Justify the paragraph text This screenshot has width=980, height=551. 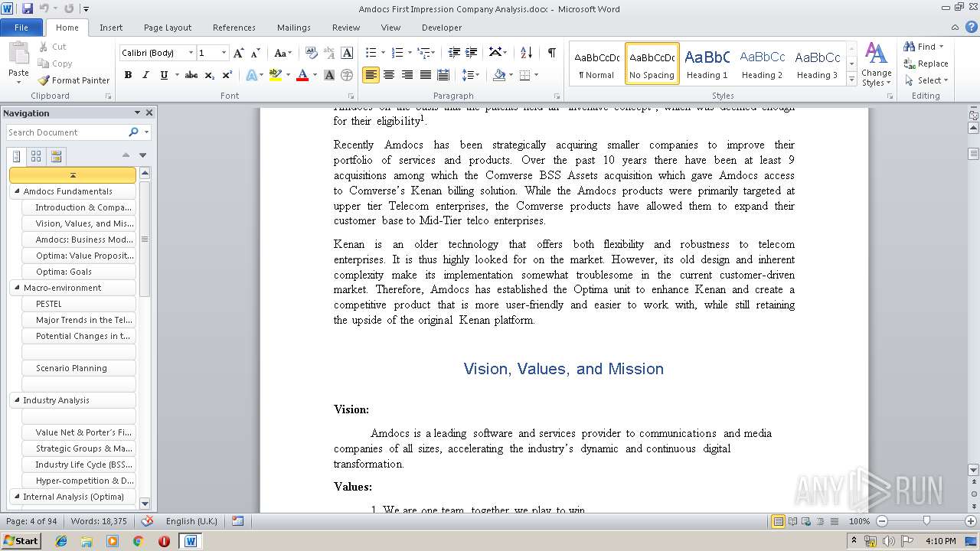click(x=425, y=75)
